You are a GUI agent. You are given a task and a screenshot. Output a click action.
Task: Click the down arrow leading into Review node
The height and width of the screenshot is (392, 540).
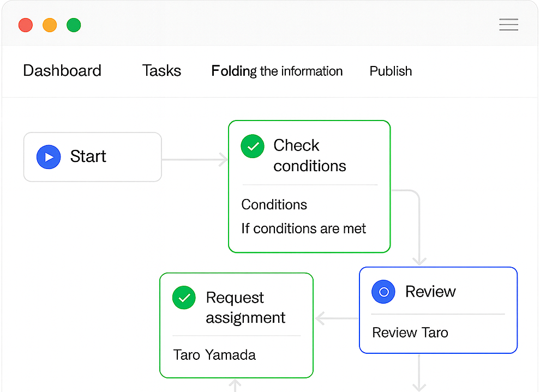419,256
